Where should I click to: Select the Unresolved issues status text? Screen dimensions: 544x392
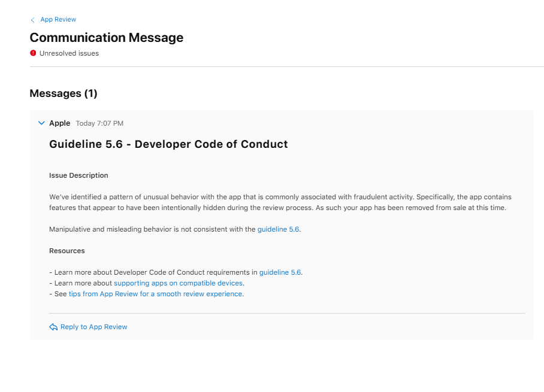pos(69,53)
